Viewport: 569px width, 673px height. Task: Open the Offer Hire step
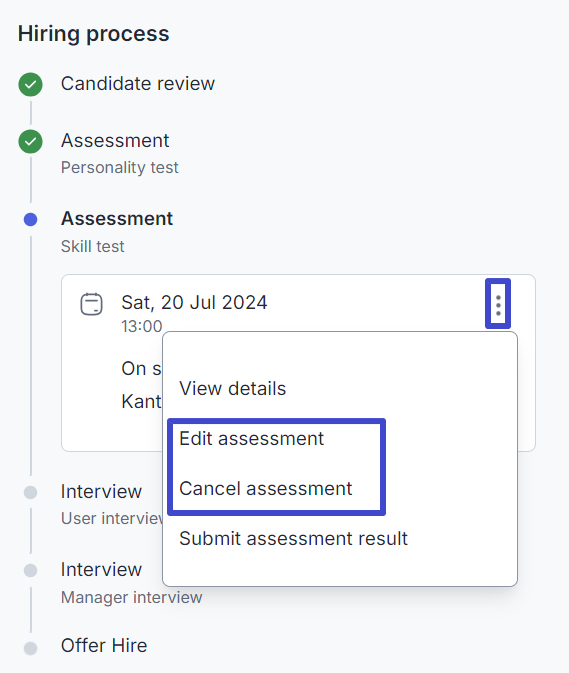tap(104, 646)
